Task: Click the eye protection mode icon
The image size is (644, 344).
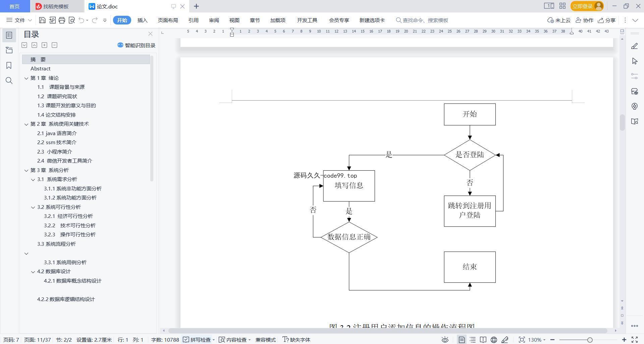Action: [x=445, y=340]
